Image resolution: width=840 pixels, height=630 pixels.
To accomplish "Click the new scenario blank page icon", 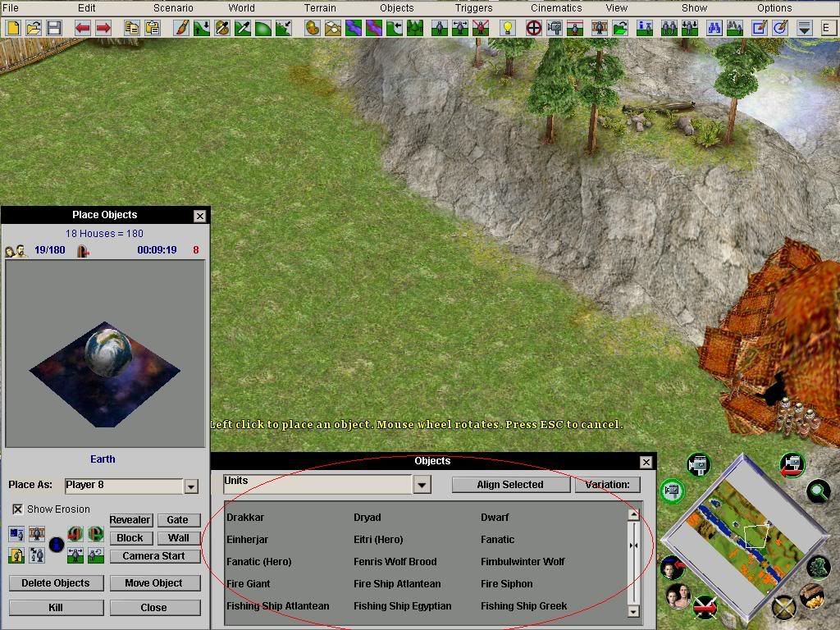I will click(13, 28).
